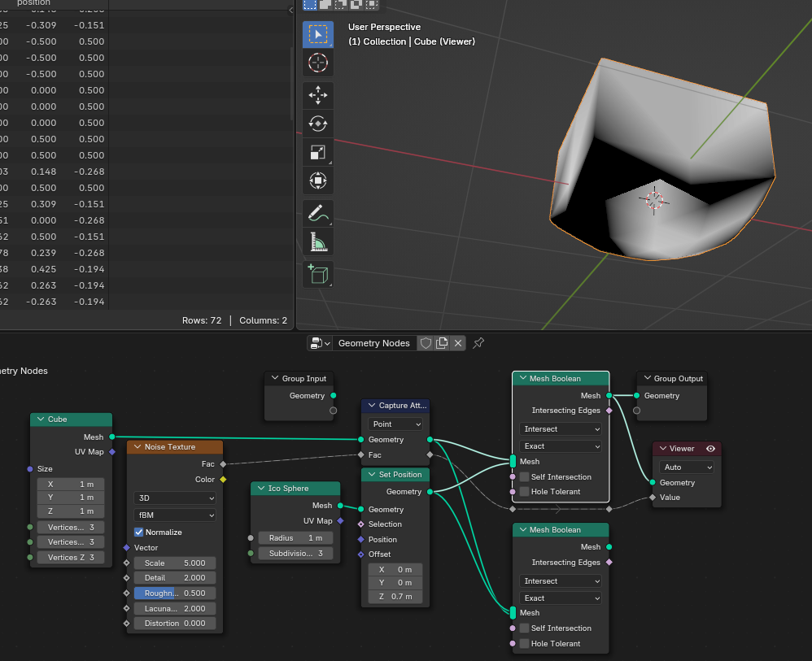Adjust the Roughness 0.500 slider
This screenshot has width=812, height=661.
[174, 594]
